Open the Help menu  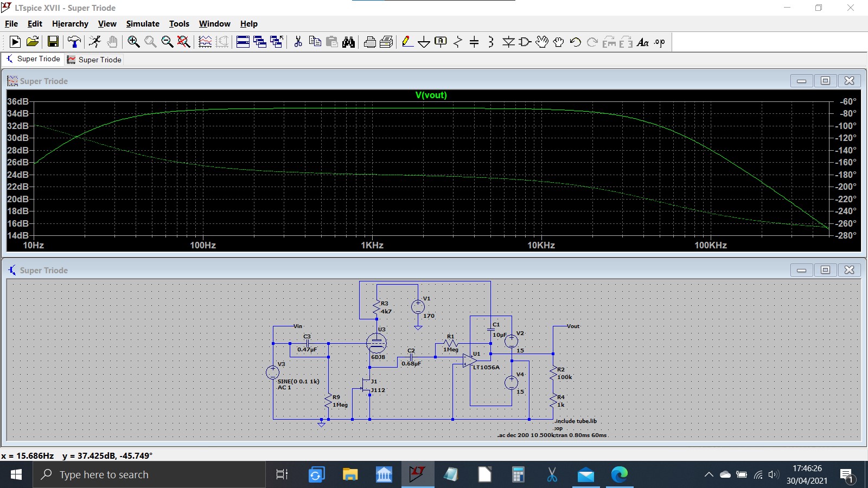(x=249, y=23)
